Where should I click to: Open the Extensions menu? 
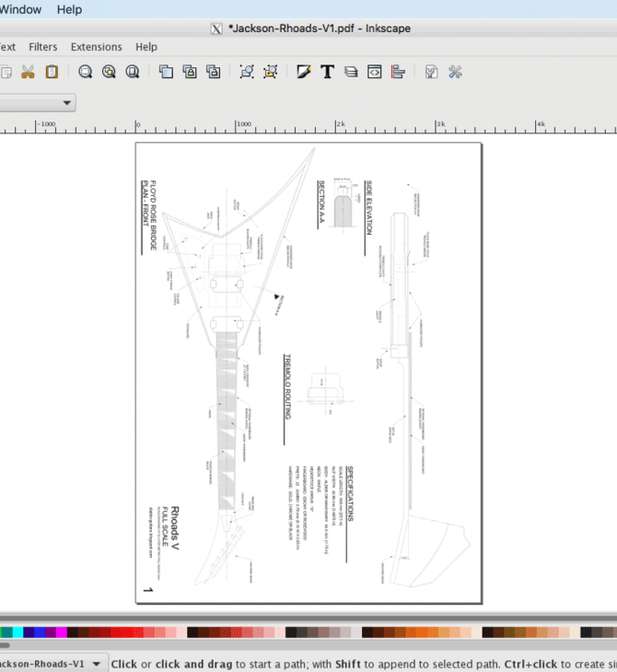96,47
